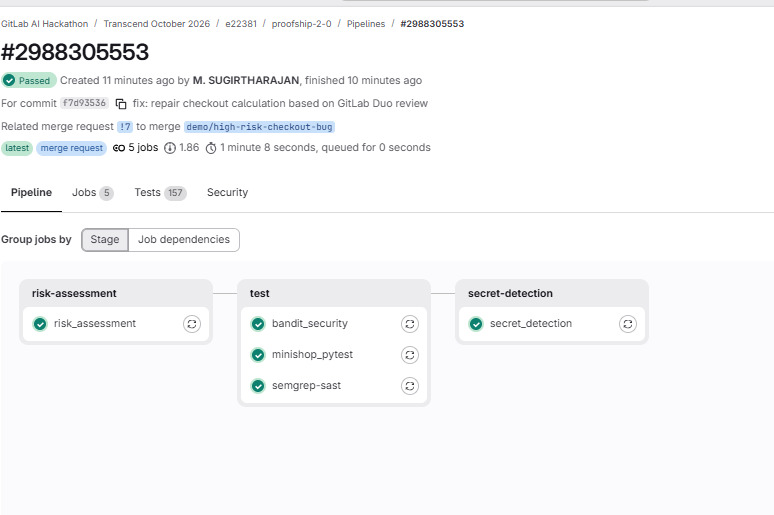The width and height of the screenshot is (774, 515).
Task: Click the #2988305553 breadcrumb entry
Action: click(432, 24)
